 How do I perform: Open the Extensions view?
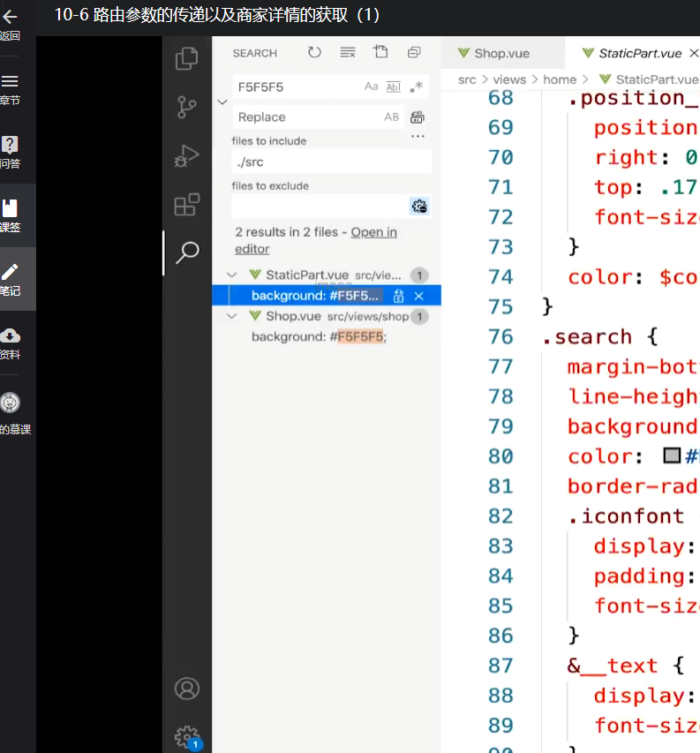[187, 205]
